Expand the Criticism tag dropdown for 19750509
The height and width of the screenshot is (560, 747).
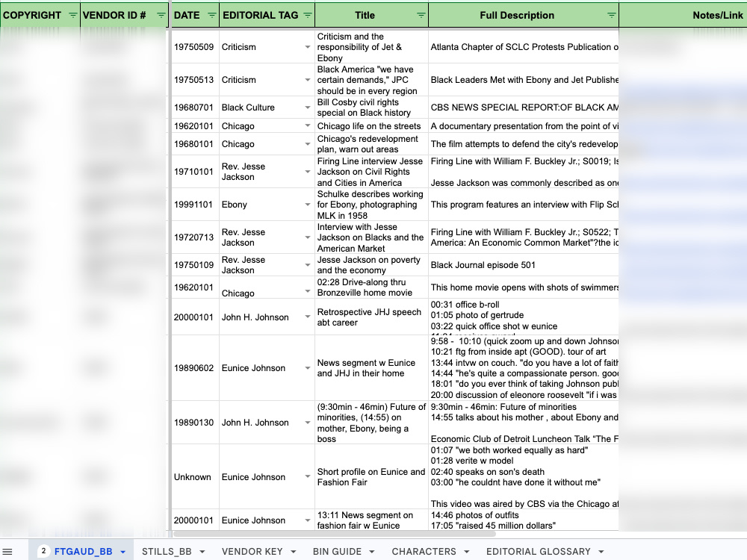tap(308, 47)
